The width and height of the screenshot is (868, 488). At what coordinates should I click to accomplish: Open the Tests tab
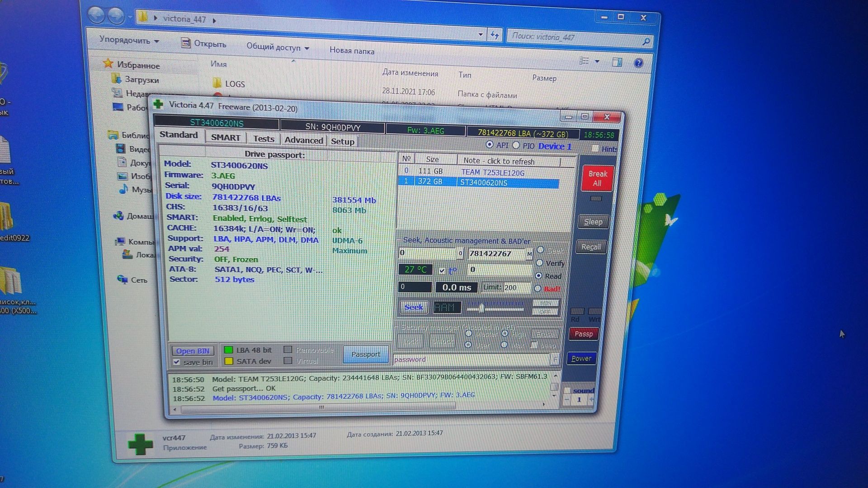point(264,139)
